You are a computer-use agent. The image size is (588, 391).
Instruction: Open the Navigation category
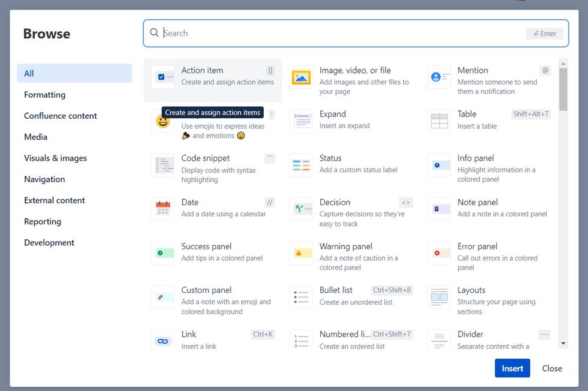click(x=44, y=179)
